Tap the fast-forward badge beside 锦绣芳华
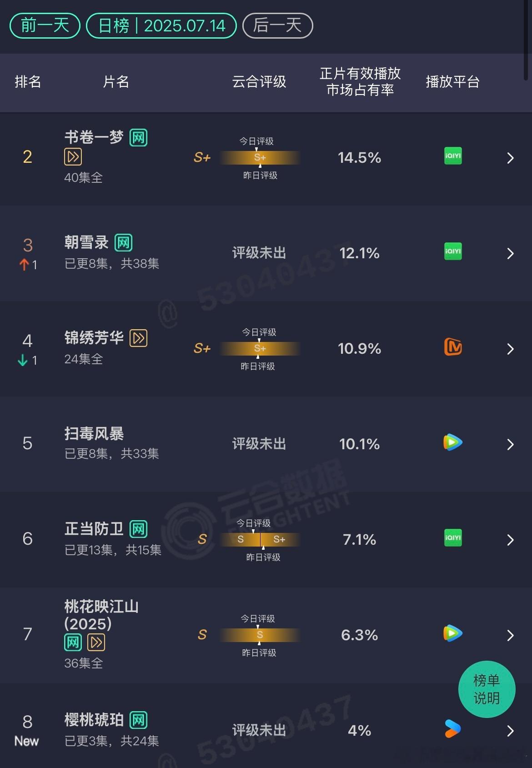532x768 pixels. pos(139,338)
